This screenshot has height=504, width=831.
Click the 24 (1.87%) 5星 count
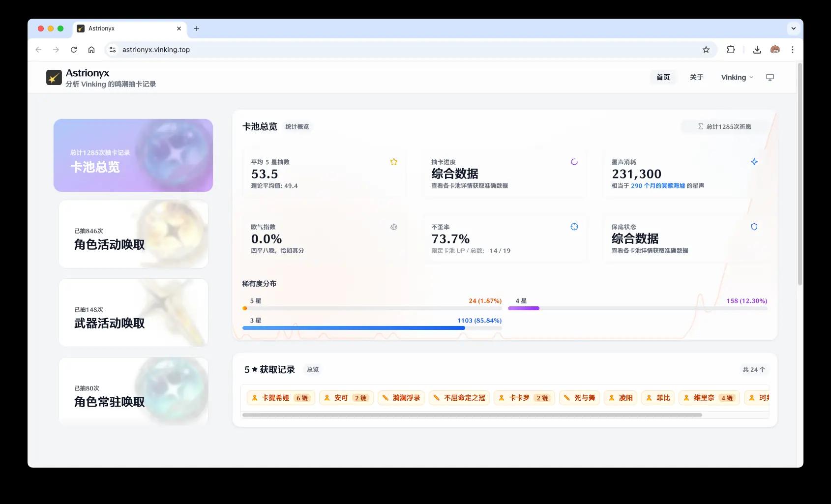coord(485,301)
